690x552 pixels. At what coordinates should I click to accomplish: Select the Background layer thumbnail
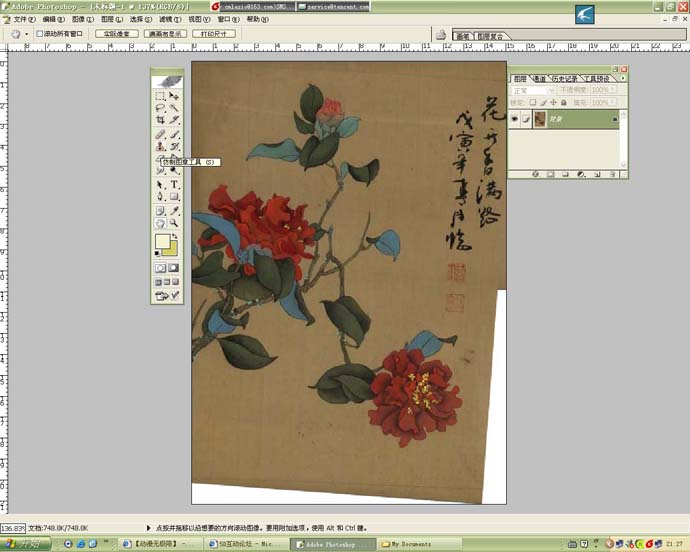point(540,119)
